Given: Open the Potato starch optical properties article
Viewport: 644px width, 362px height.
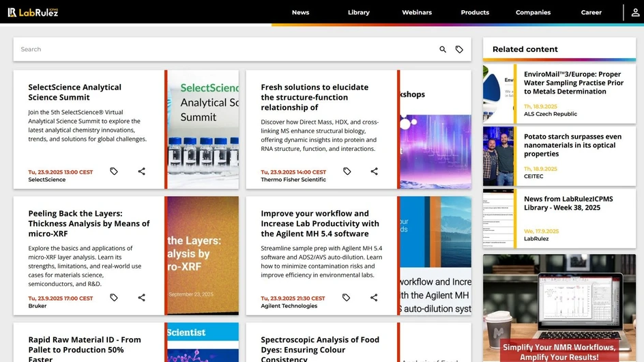Looking at the screenshot, I should (572, 145).
